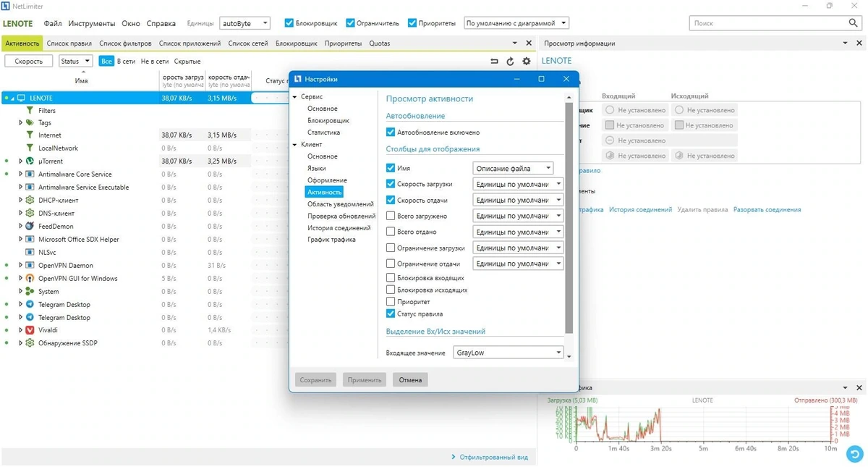Select Оформление in settings tree
Viewport: 868px width, 467px height.
click(327, 180)
